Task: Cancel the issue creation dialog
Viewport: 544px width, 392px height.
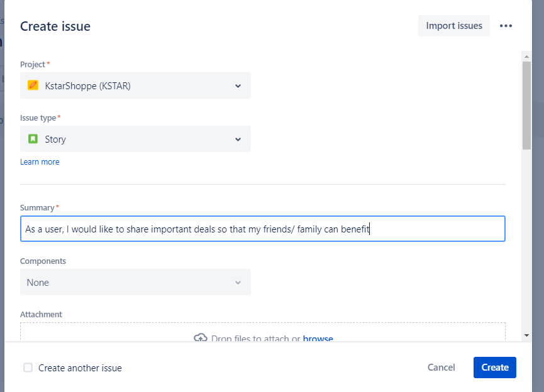Action: tap(441, 367)
